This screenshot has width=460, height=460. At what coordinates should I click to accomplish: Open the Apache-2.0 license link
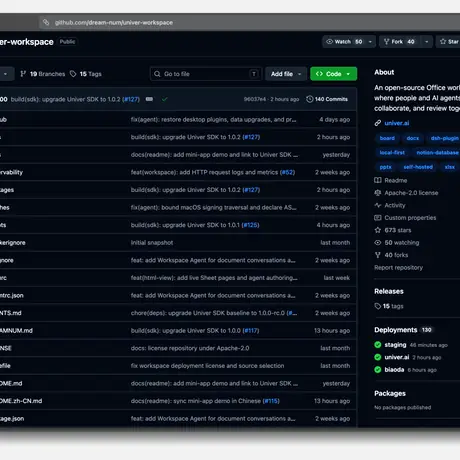click(x=411, y=193)
